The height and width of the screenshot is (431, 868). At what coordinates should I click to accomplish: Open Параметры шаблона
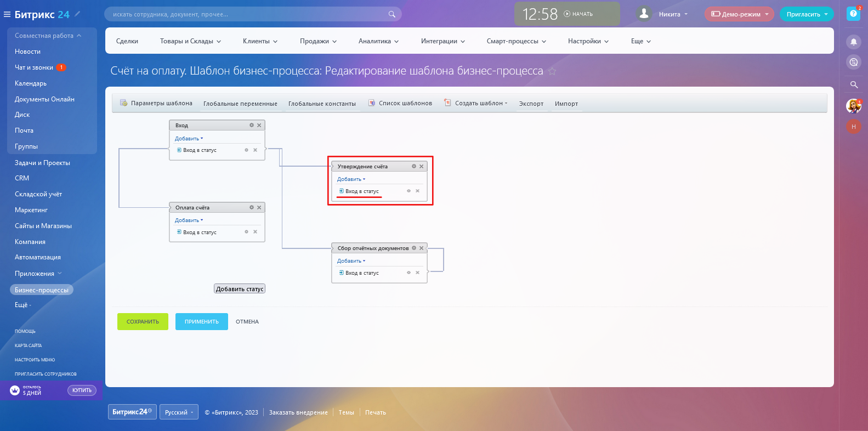pyautogui.click(x=156, y=103)
